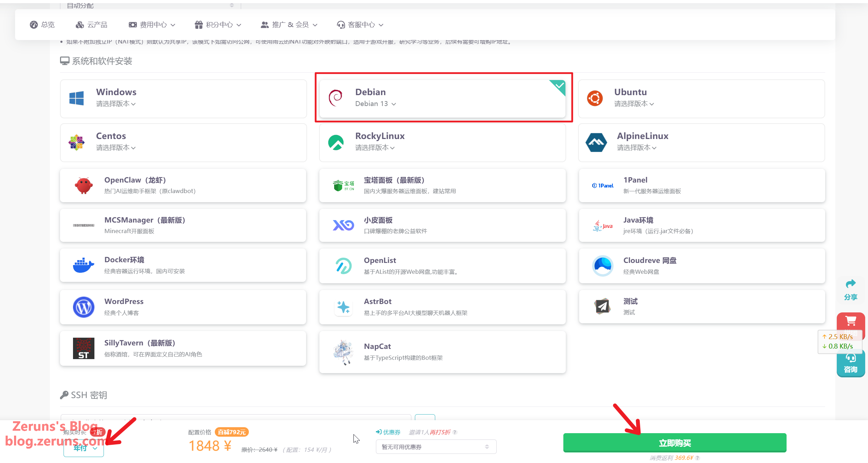The image size is (868, 463).
Task: Open the 暂无可用优惠券 coupon selector
Action: [x=436, y=447]
